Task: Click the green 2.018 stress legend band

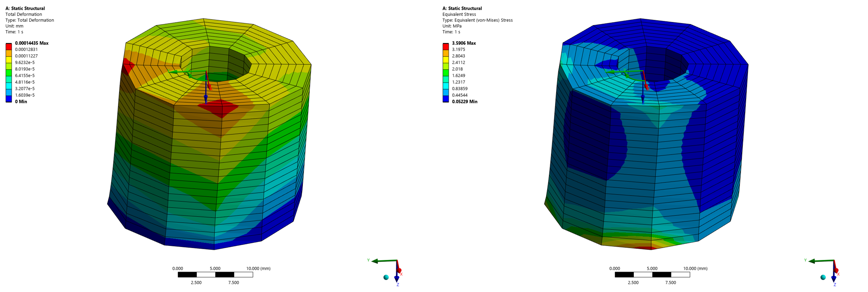Action: point(446,73)
